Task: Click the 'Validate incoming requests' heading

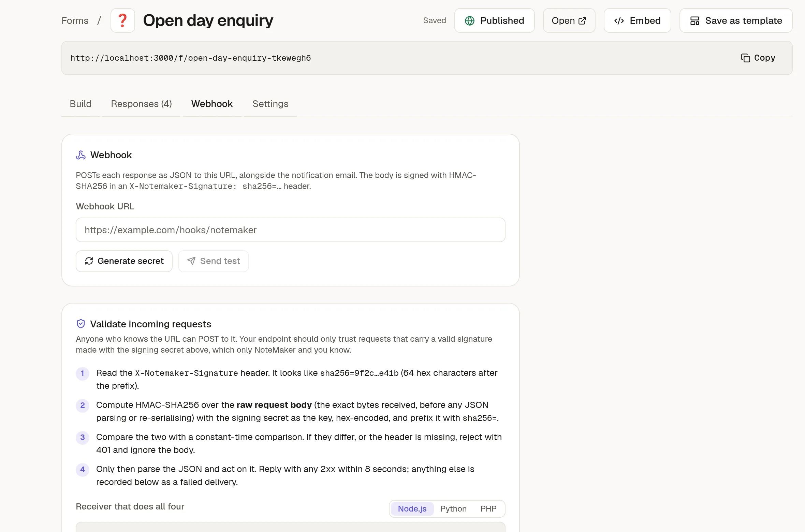Action: coord(150,324)
